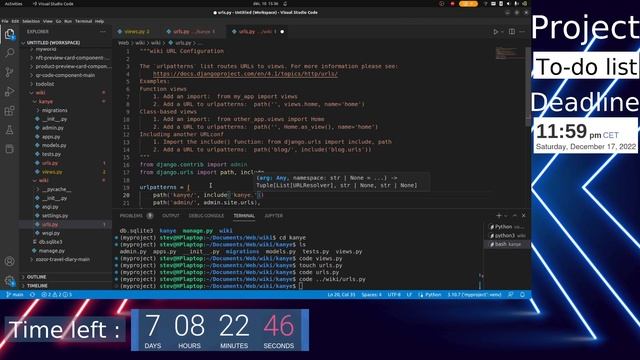Image resolution: width=640 pixels, height=360 pixels.
Task: Click the activity bar item below Testing
Action: click(x=9, y=149)
